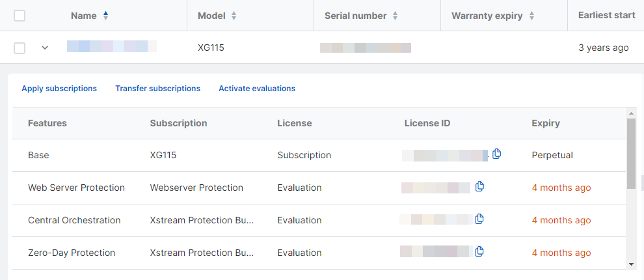Select the Web Server Protection feature row
The height and width of the screenshot is (280, 644).
pos(76,188)
